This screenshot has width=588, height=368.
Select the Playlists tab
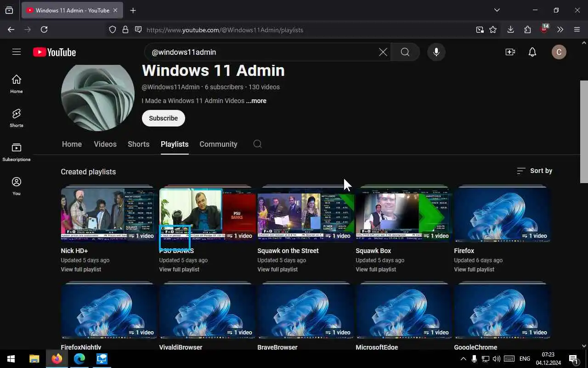point(175,144)
